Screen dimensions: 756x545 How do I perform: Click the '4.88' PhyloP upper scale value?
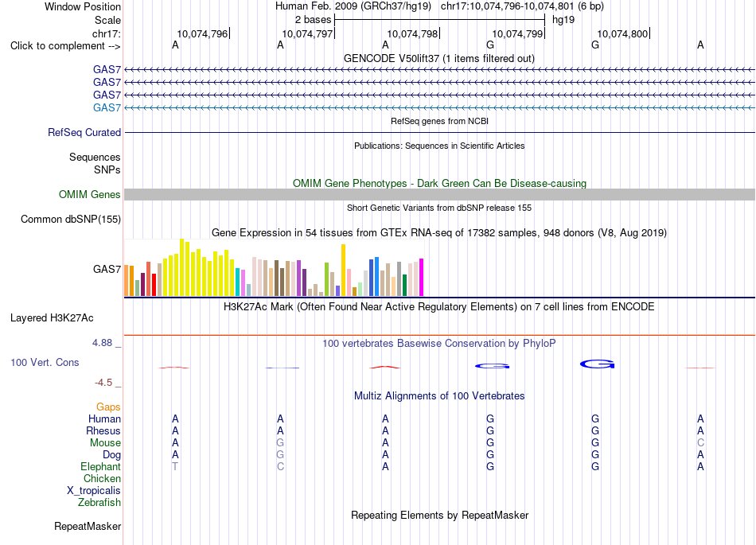pyautogui.click(x=102, y=343)
